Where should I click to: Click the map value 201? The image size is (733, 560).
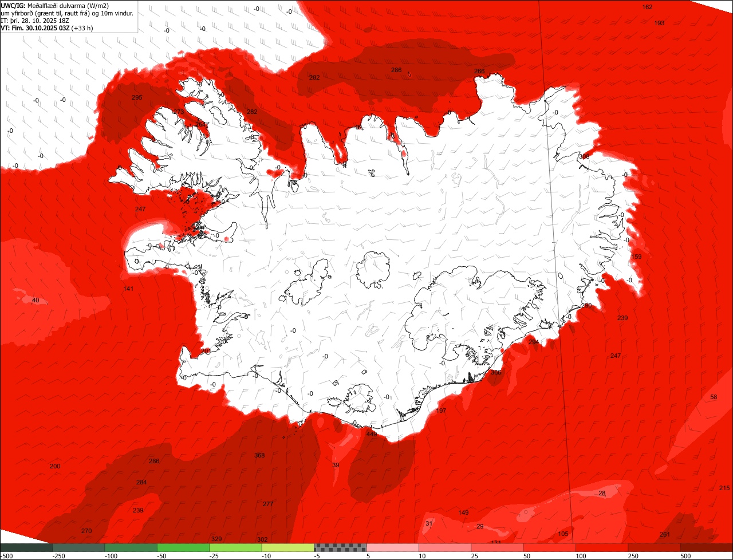coord(206,351)
